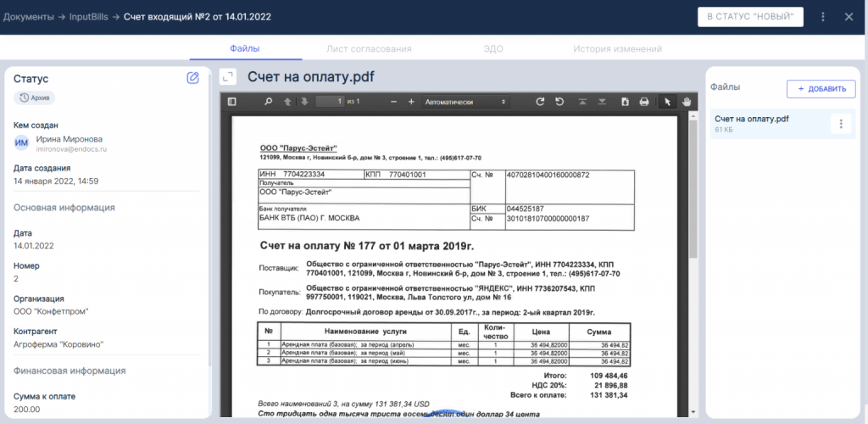The image size is (868, 424).
Task: Edit the document status with pencil icon
Action: (192, 78)
